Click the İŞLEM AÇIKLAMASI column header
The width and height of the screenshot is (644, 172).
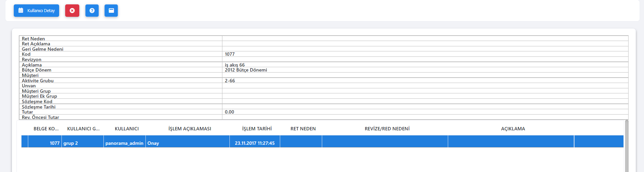(x=190, y=129)
